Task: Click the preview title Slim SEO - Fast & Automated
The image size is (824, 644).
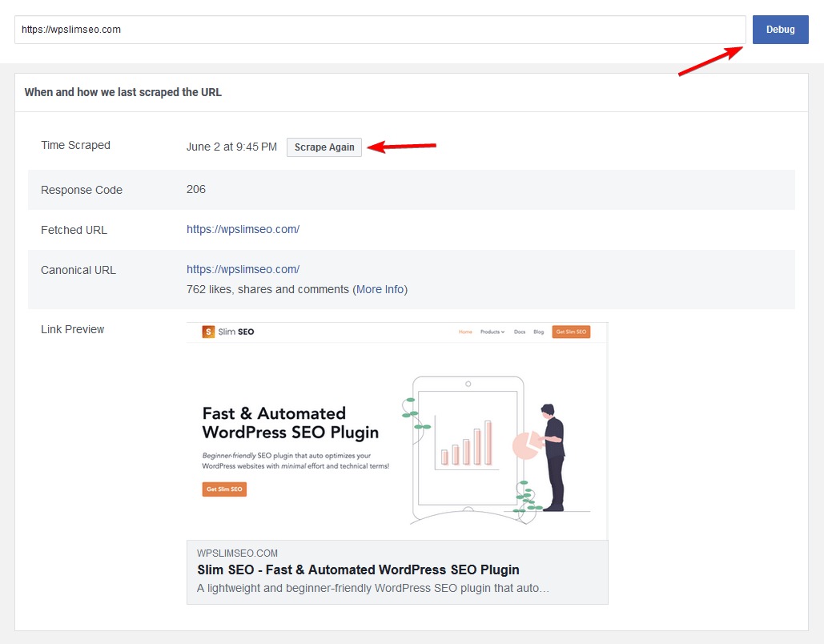Action: tap(358, 570)
